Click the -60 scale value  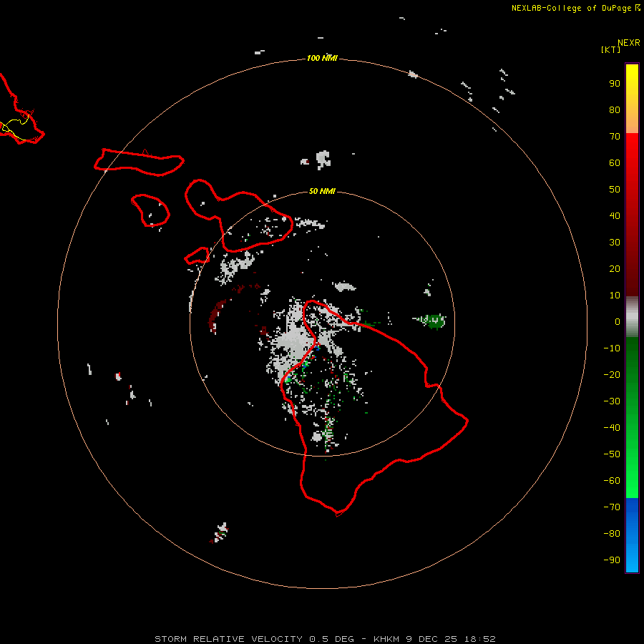click(612, 481)
